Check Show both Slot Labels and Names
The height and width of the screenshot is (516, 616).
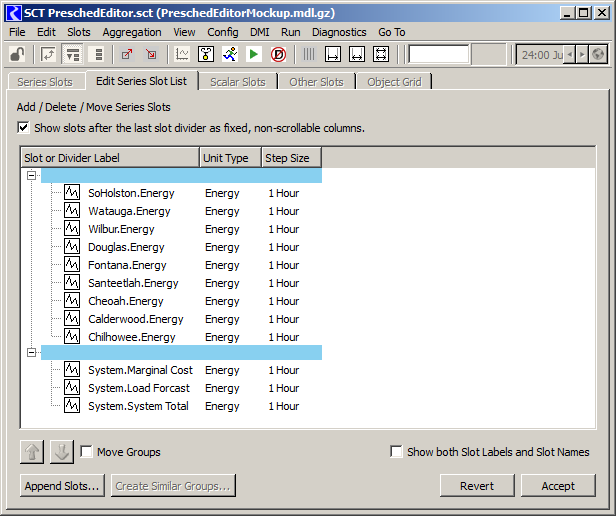396,451
